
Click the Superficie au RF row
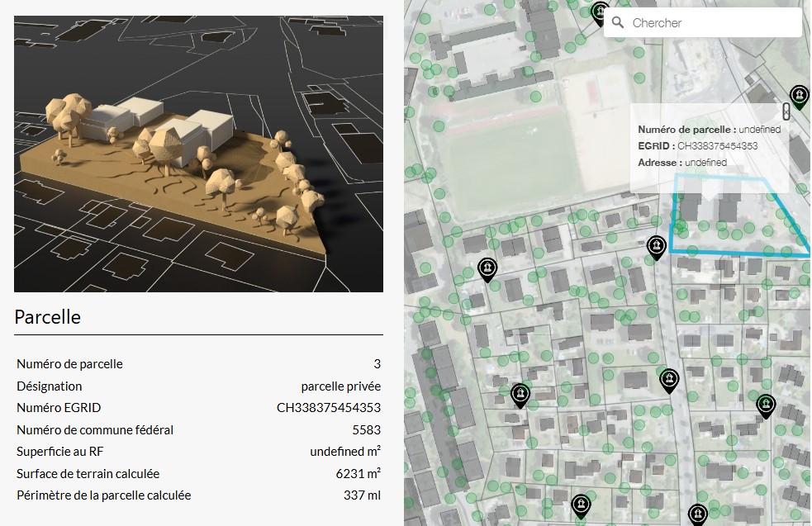[x=198, y=452]
